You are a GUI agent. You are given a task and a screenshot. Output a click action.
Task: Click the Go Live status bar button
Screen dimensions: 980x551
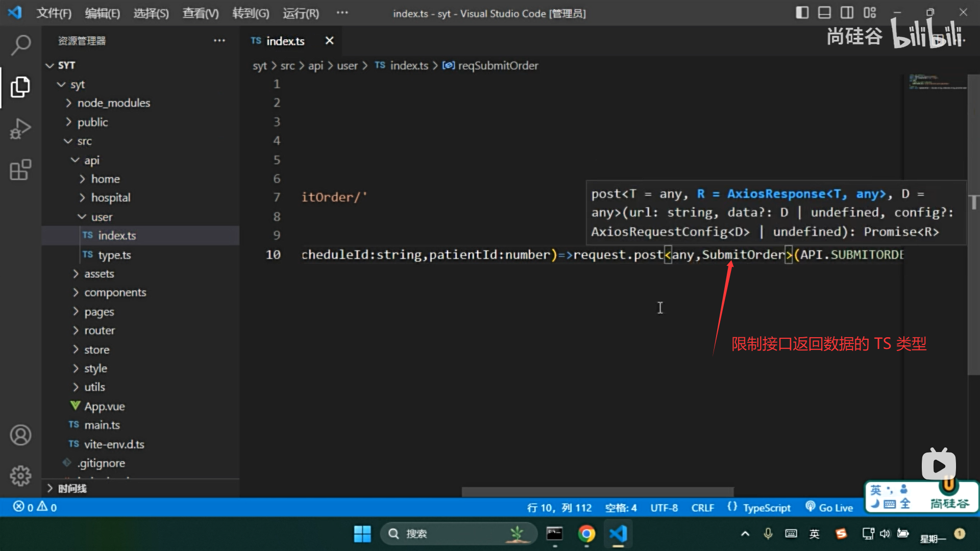(829, 508)
